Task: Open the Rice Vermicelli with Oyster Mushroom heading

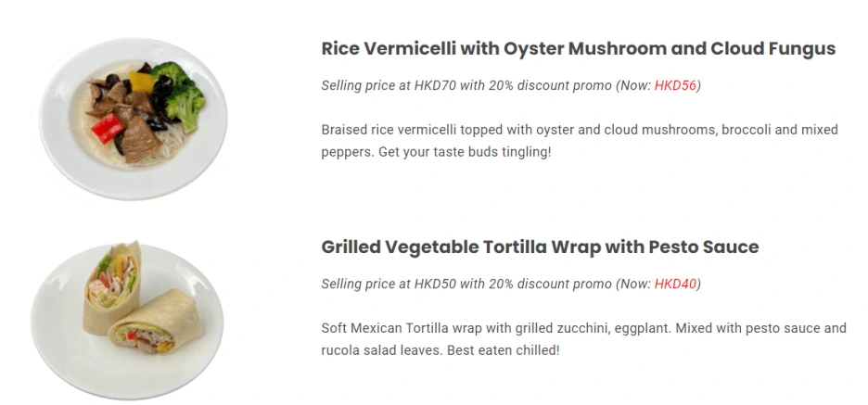Action: [578, 49]
